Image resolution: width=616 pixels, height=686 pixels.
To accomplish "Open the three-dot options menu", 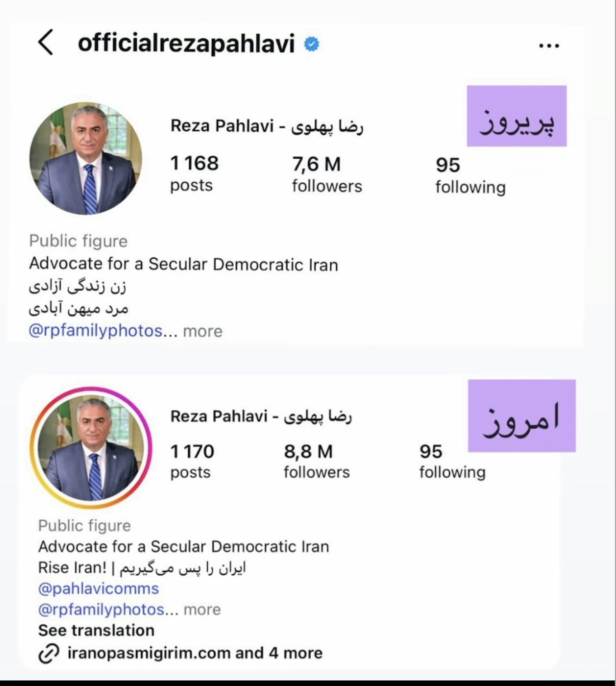I will [x=549, y=45].
